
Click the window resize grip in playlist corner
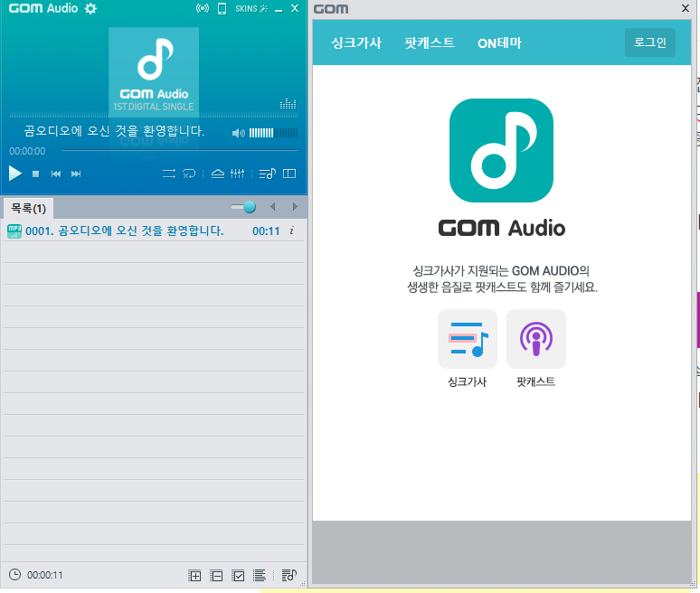303,584
